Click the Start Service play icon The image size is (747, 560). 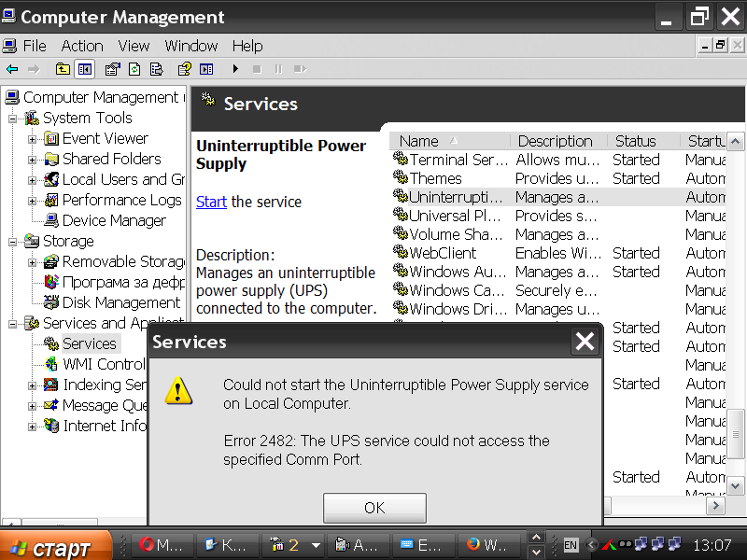coord(235,69)
